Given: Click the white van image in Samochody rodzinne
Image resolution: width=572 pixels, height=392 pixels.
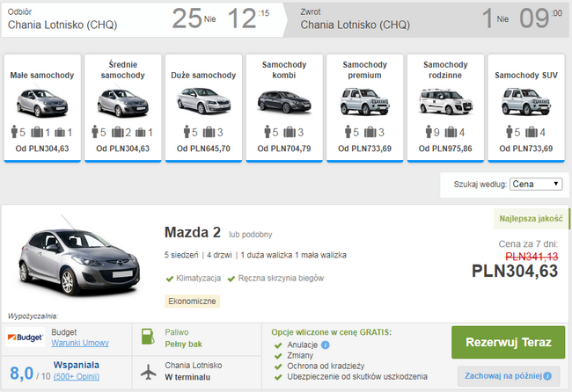Looking at the screenshot, I should coord(445,101).
